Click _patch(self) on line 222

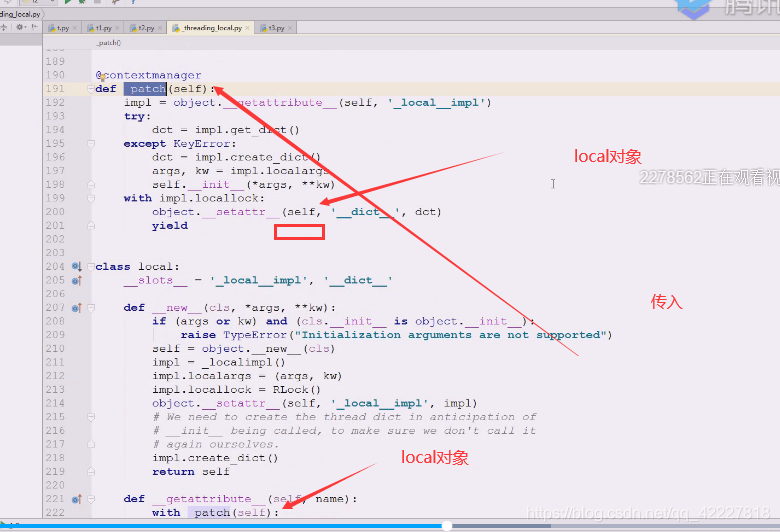230,513
